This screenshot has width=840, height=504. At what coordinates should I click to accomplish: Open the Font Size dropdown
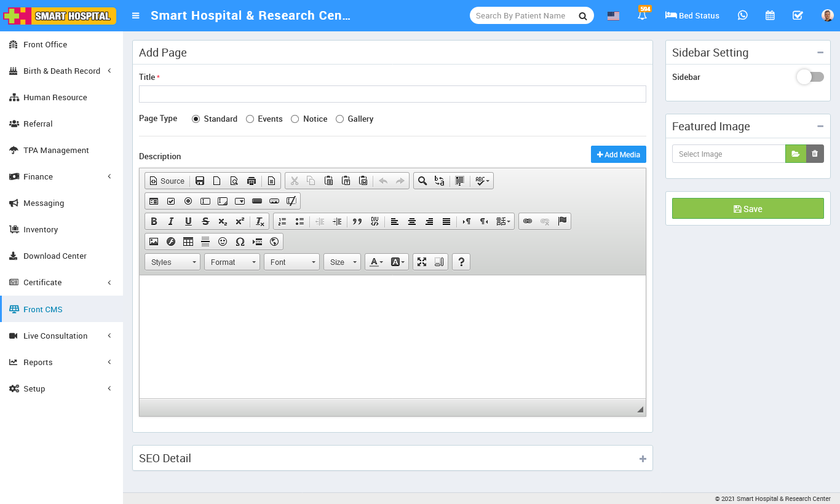(342, 261)
